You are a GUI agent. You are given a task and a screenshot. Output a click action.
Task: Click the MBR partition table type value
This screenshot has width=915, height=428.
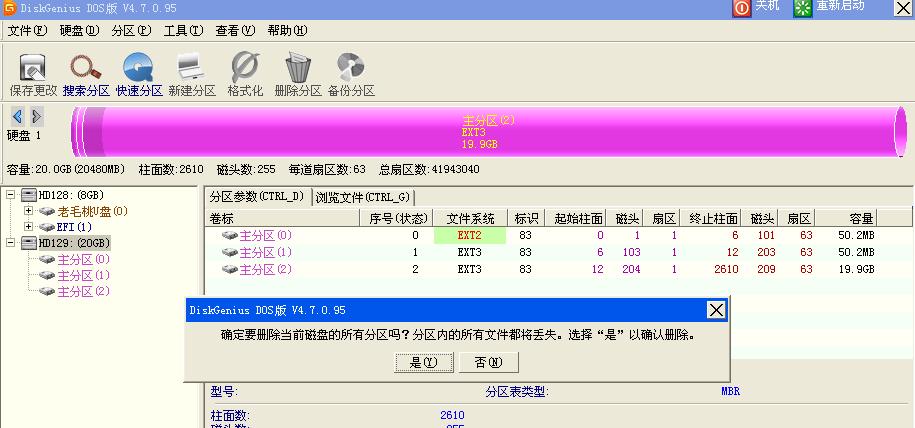tap(731, 391)
